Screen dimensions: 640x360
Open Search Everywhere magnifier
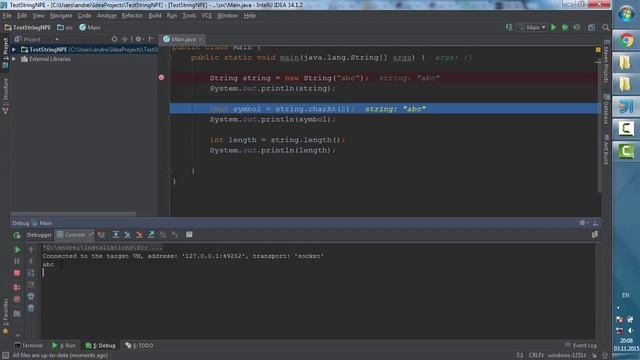605,27
